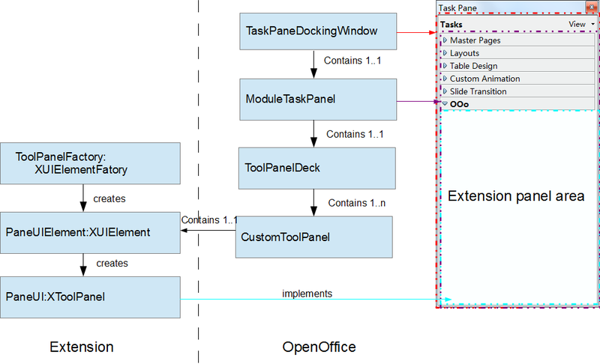
Task: Select the Custom Animation panel title
Action: click(x=484, y=79)
